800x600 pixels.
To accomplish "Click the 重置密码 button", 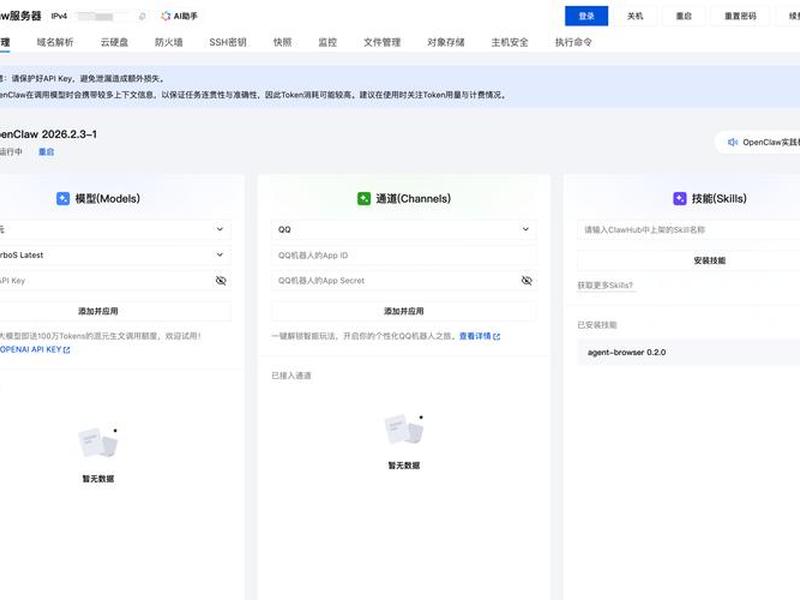I will pos(740,16).
